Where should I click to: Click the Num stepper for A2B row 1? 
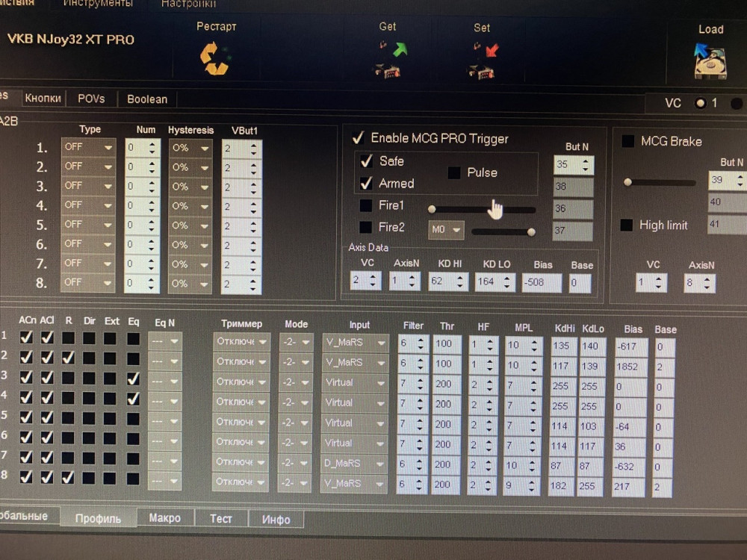tap(142, 148)
